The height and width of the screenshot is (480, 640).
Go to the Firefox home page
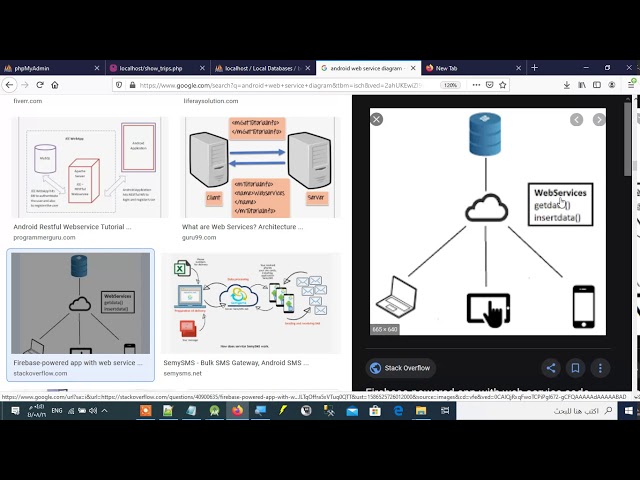coord(55,85)
